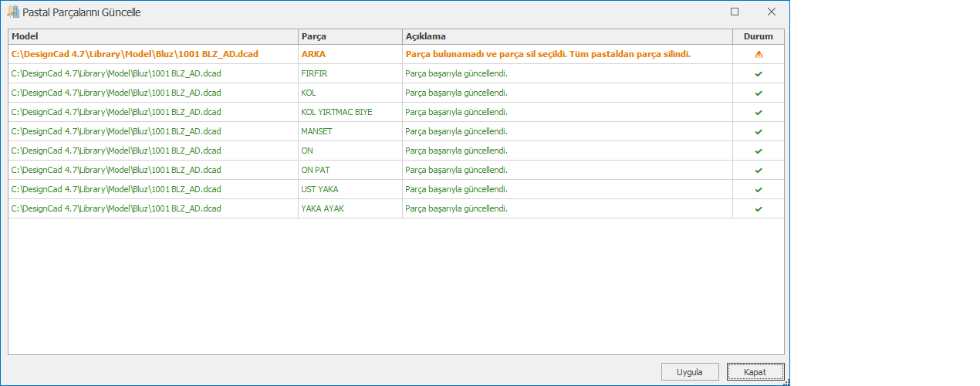Select the model path in the ON row

click(116, 151)
